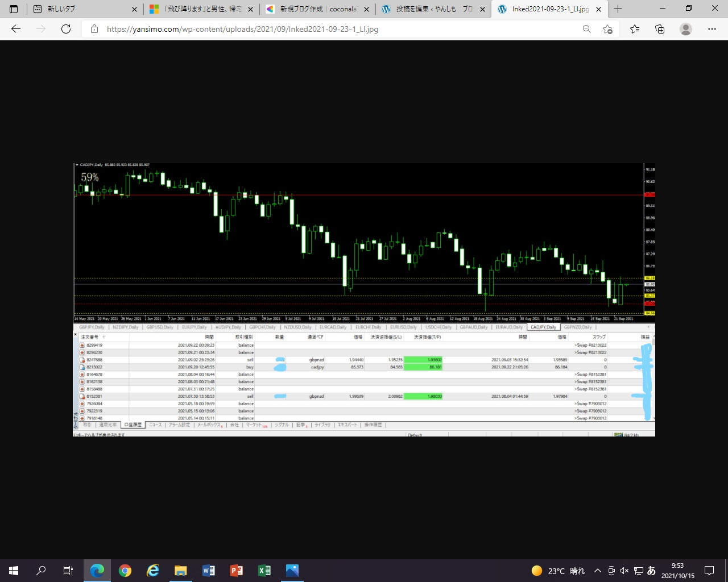Open a new tab with the plus button
This screenshot has height=582, width=728.
tap(618, 9)
